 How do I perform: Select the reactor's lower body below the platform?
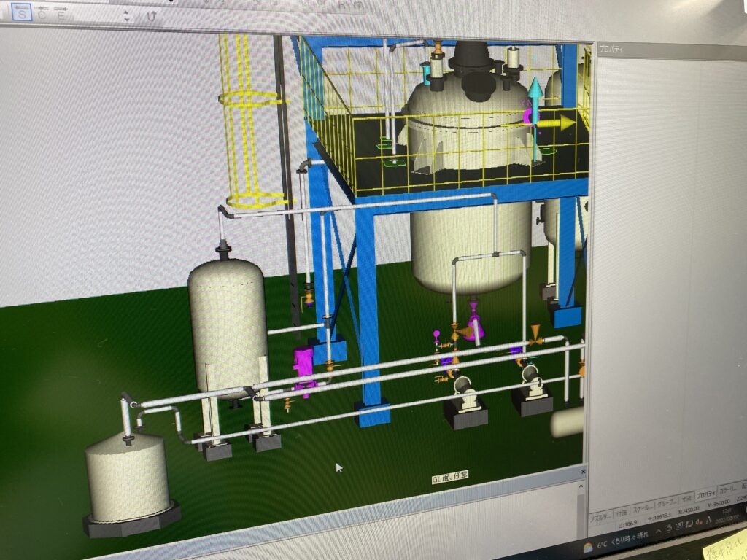471,248
